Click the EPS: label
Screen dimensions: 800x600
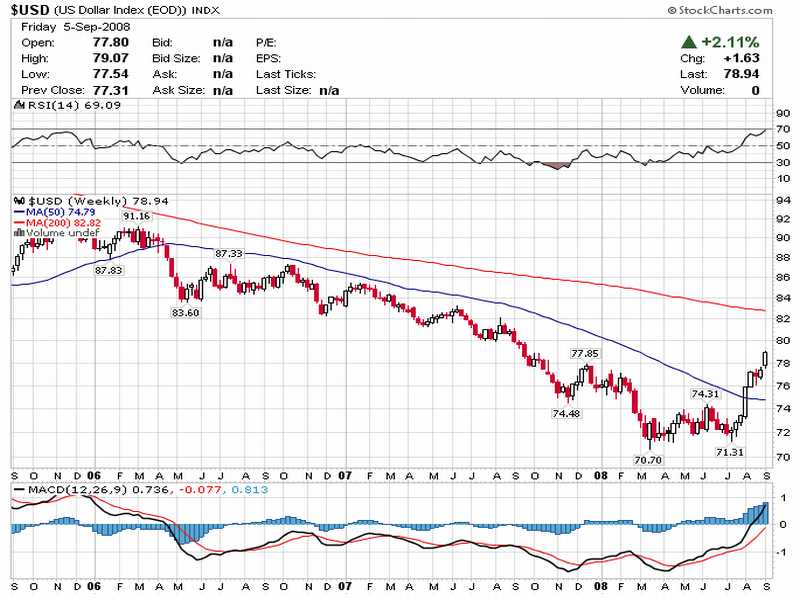[x=268, y=58]
